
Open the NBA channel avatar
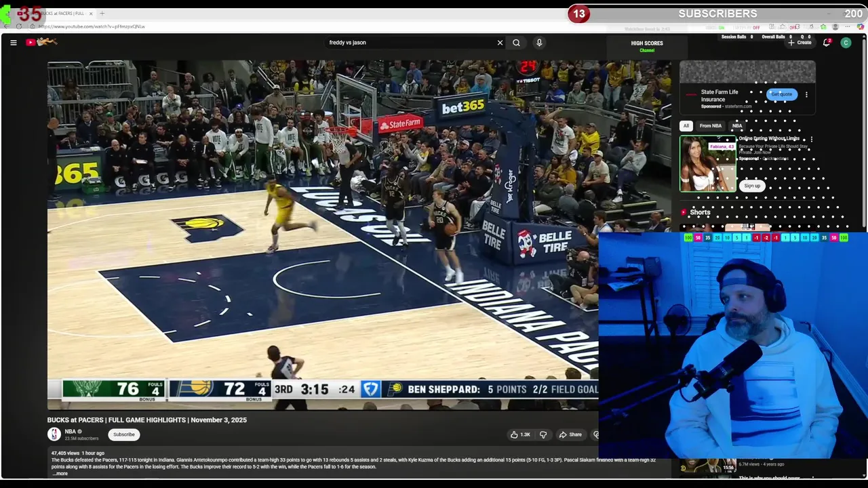pyautogui.click(x=54, y=434)
